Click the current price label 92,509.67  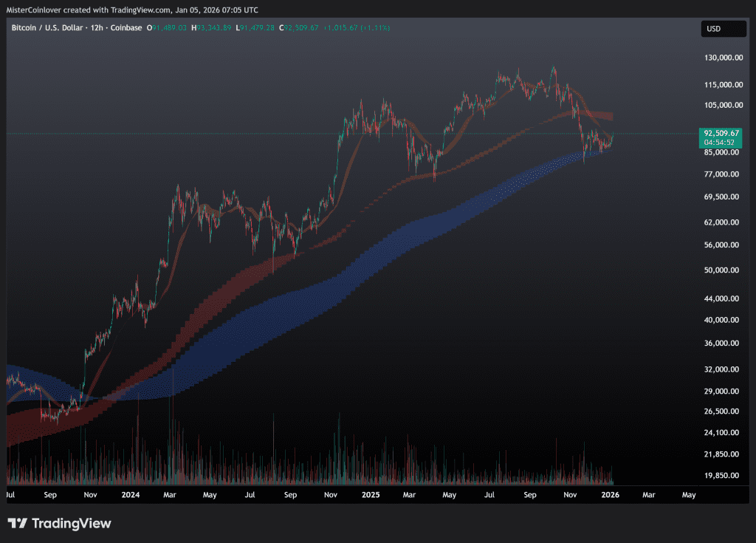(721, 133)
